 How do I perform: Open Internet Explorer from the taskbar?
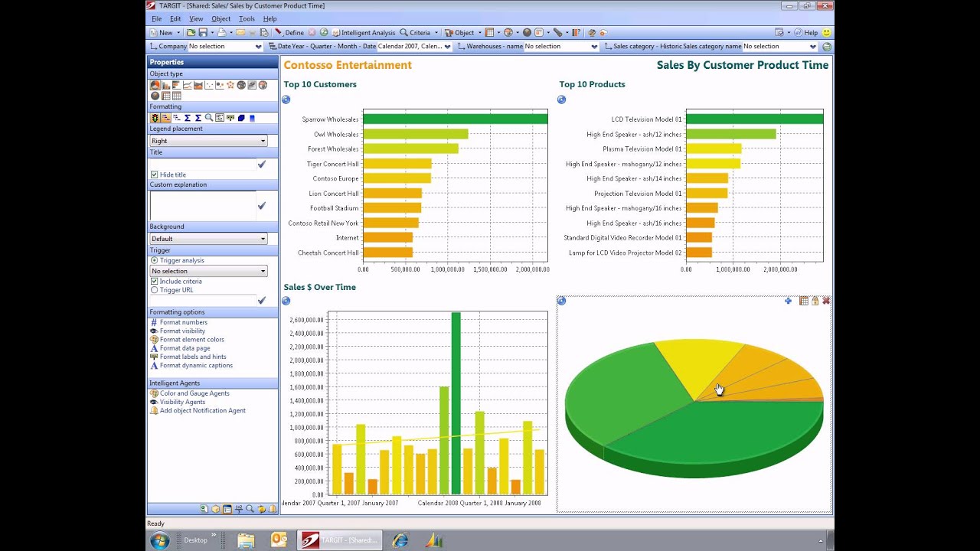click(x=400, y=540)
